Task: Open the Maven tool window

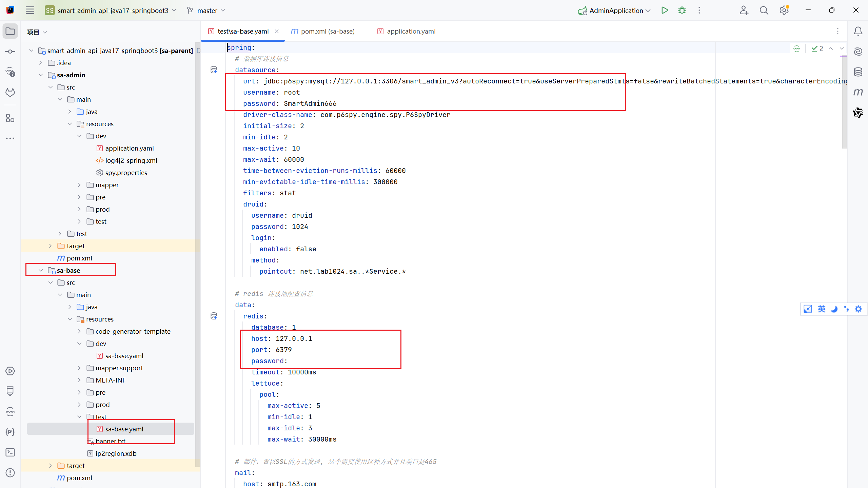Action: [858, 92]
